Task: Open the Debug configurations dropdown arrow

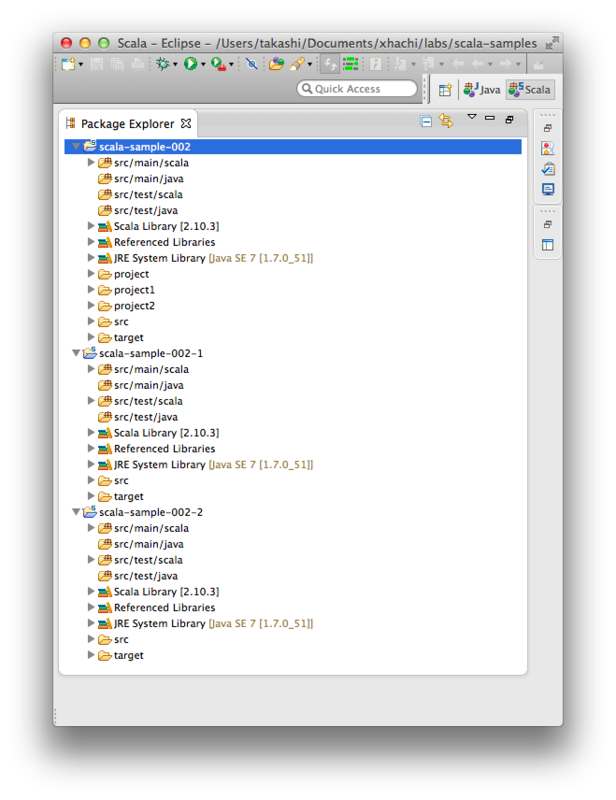Action: 175,65
